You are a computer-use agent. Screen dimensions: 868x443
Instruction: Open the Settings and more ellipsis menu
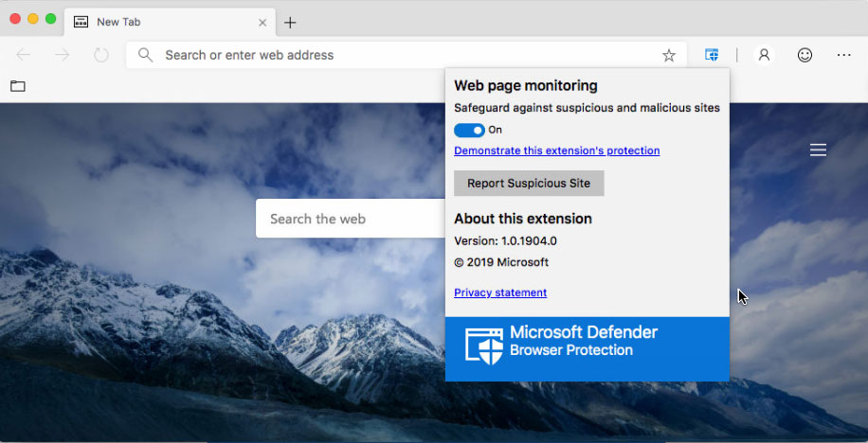coord(843,55)
